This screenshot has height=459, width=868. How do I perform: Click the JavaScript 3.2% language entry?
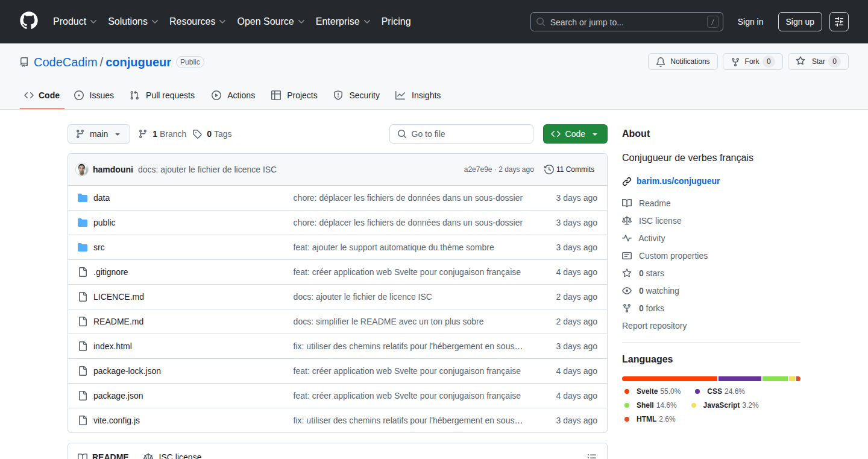[725, 405]
